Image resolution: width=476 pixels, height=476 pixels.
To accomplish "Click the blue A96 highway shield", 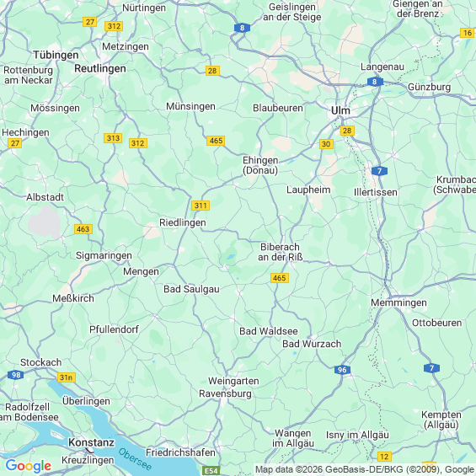I will [342, 370].
